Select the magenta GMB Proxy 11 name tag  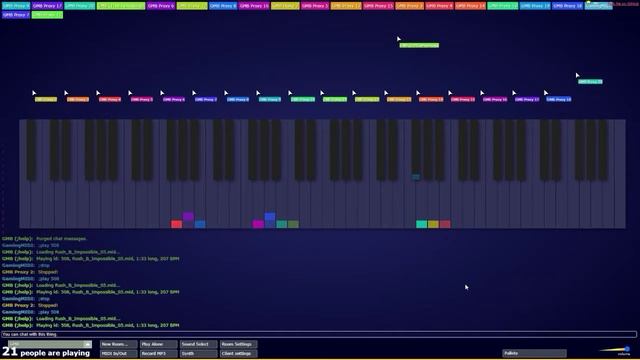(x=254, y=6)
